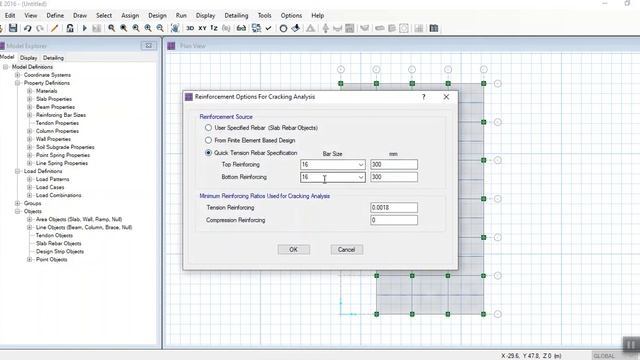640x360 pixels.
Task: Click the pencil refresh icon in the toolbar
Action: click(x=54, y=28)
